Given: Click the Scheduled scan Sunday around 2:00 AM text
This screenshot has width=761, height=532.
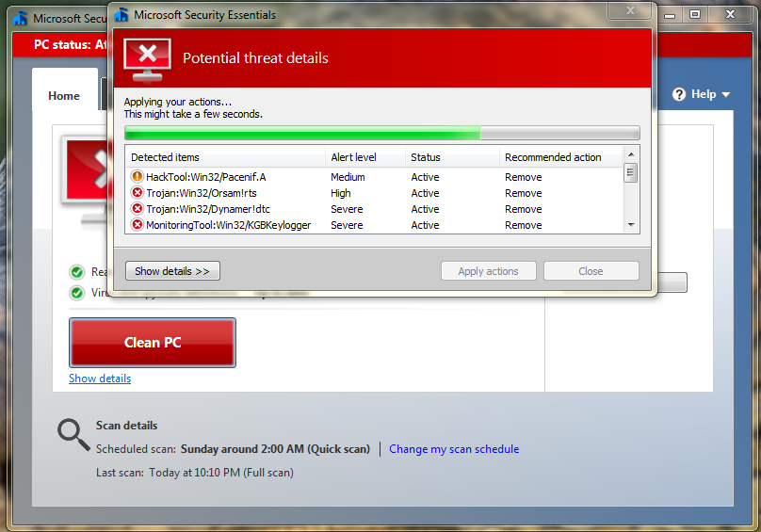Looking at the screenshot, I should coord(233,449).
